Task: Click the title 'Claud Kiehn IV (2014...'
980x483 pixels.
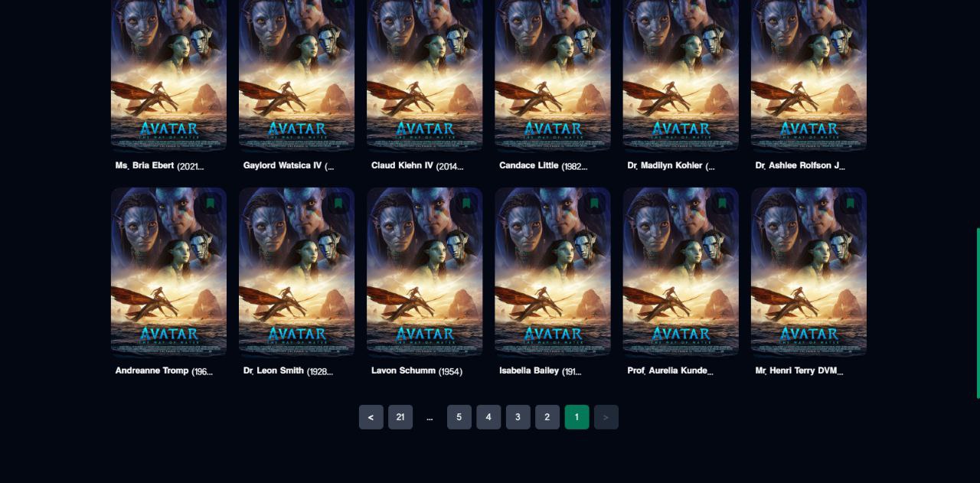Action: [x=417, y=165]
